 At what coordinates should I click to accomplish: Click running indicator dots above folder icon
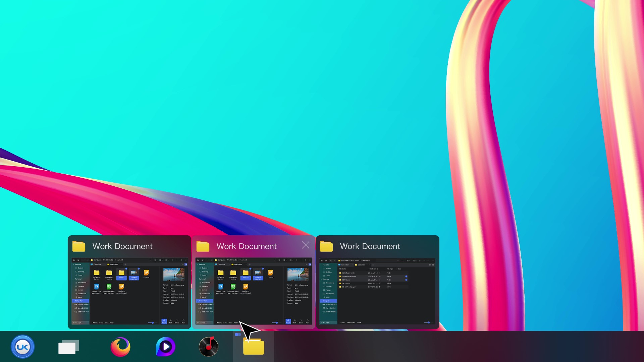pos(238,335)
